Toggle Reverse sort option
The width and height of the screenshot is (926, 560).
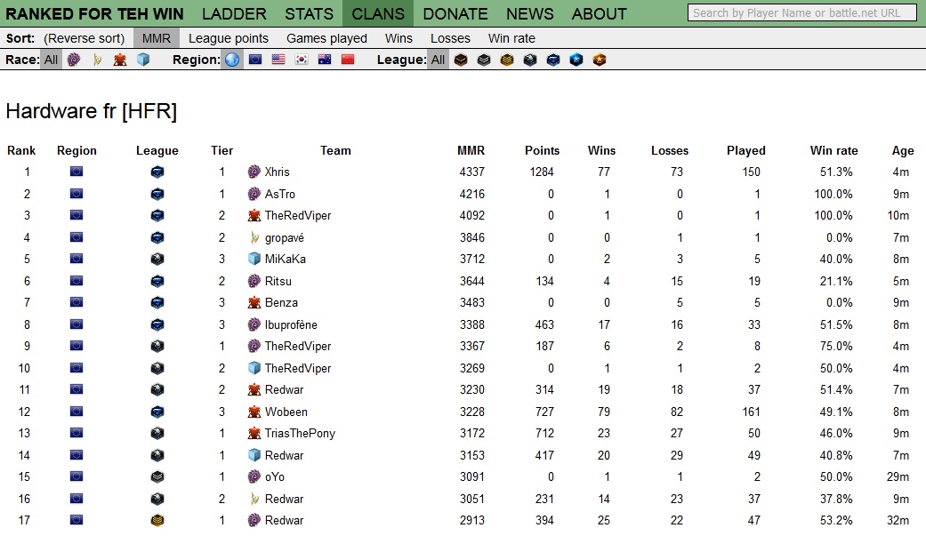(x=84, y=38)
